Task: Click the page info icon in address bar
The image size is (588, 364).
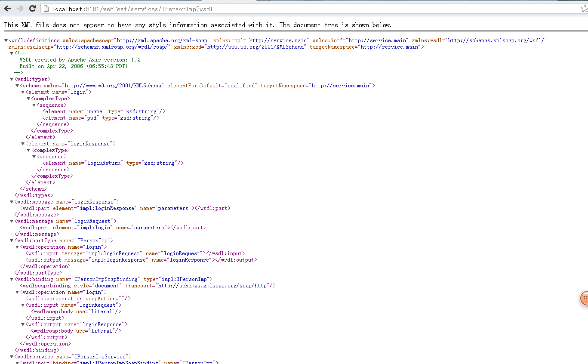Action: 47,9
